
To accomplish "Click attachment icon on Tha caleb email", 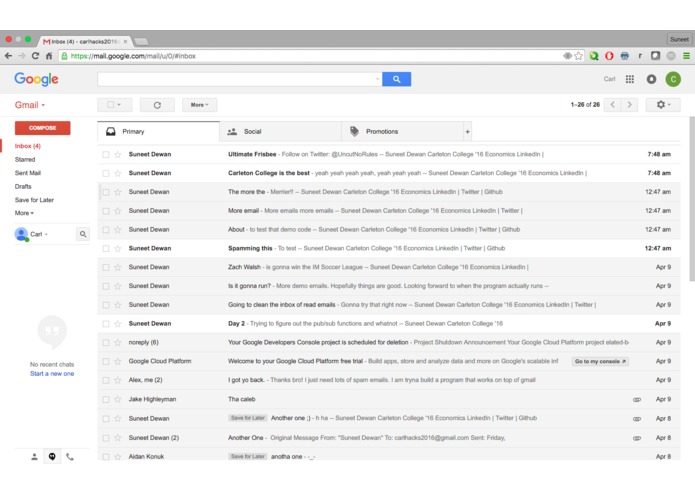I will 637,400.
